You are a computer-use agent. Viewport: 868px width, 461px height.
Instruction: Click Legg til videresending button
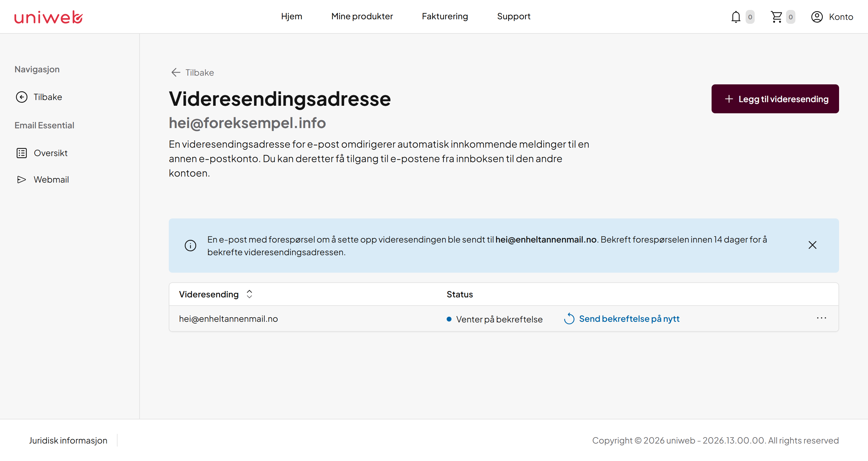coord(775,99)
